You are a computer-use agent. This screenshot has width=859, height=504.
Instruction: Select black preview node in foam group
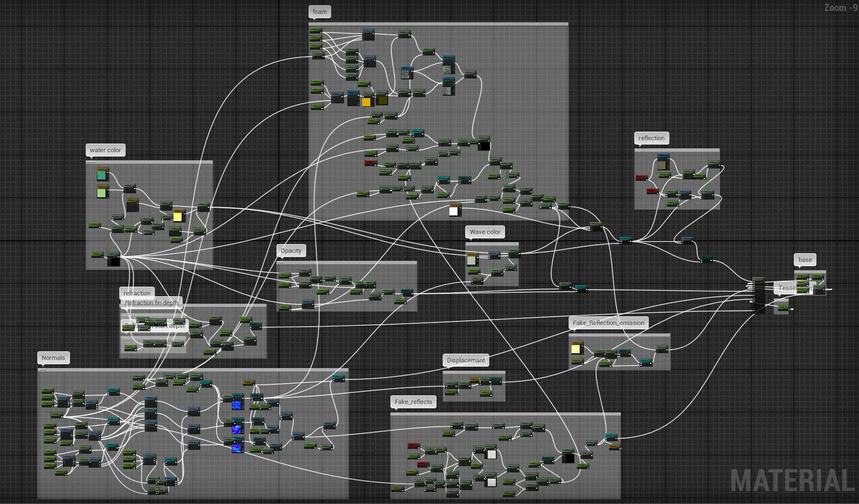484,144
